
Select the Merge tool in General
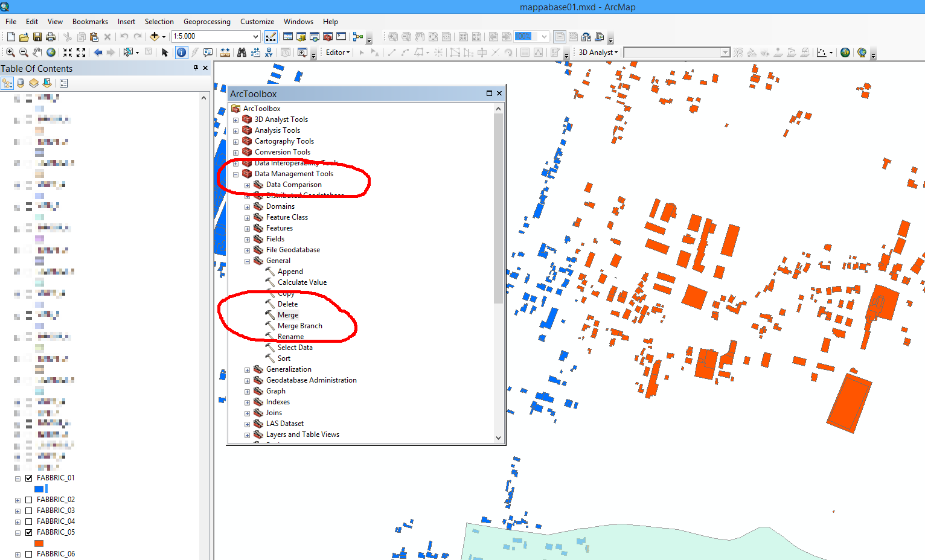click(x=287, y=315)
